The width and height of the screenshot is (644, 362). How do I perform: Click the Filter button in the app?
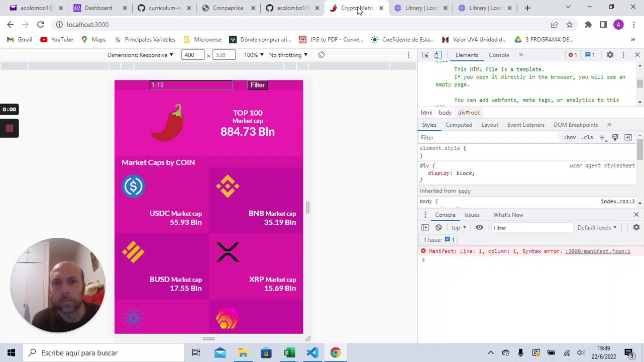coord(258,85)
